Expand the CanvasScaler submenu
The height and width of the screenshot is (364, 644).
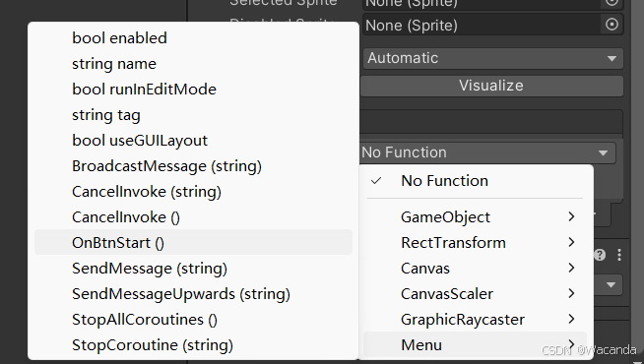pyautogui.click(x=475, y=294)
